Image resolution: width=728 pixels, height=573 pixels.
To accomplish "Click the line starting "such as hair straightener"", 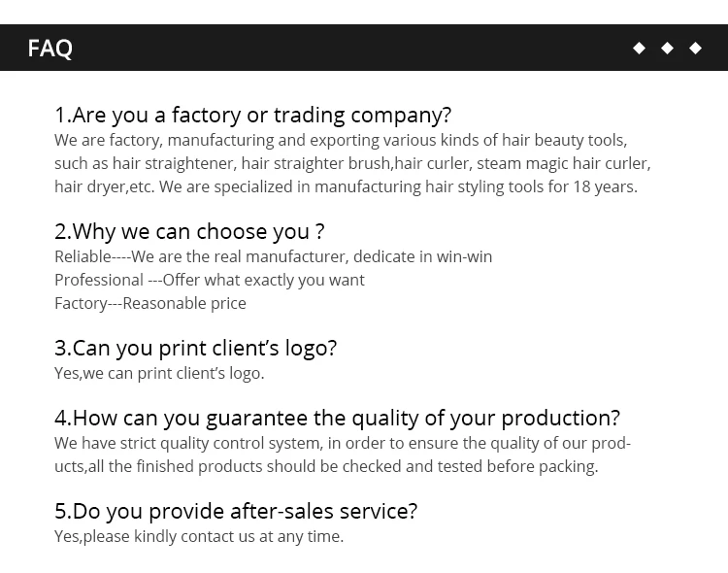I will pyautogui.click(x=352, y=163).
